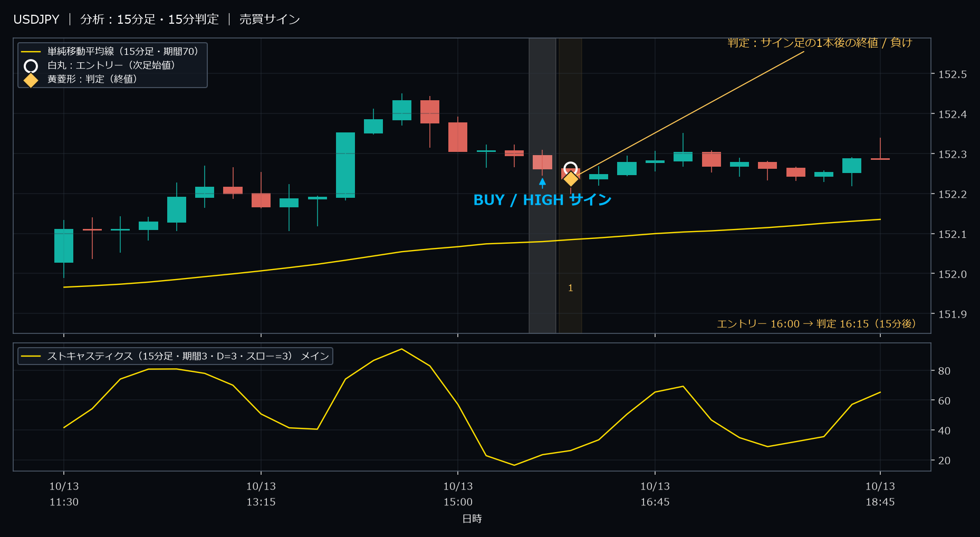Viewport: 980px width, 537px height.
Task: Click the 60 level on stochastics axis
Action: [944, 401]
